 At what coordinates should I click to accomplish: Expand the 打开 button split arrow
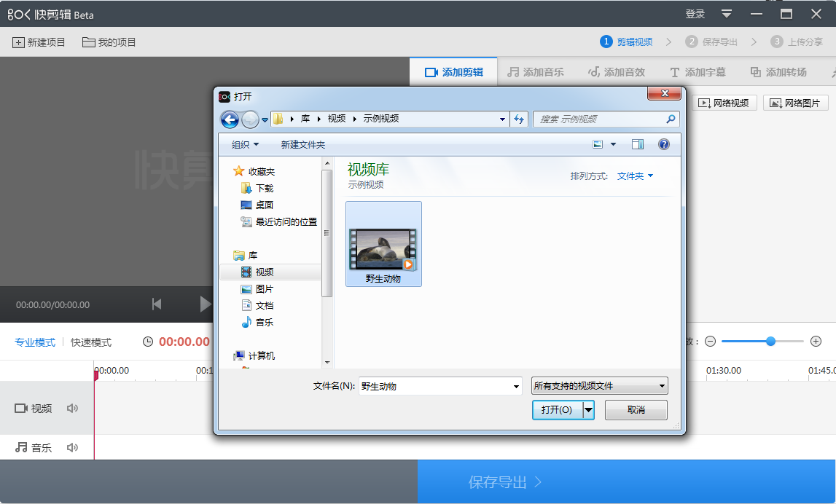(x=588, y=410)
